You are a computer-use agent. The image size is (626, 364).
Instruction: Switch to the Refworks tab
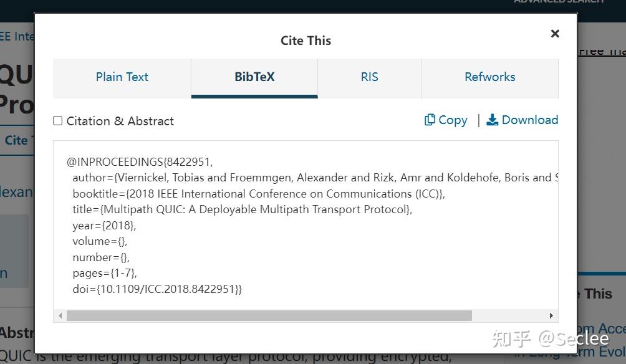coord(490,78)
